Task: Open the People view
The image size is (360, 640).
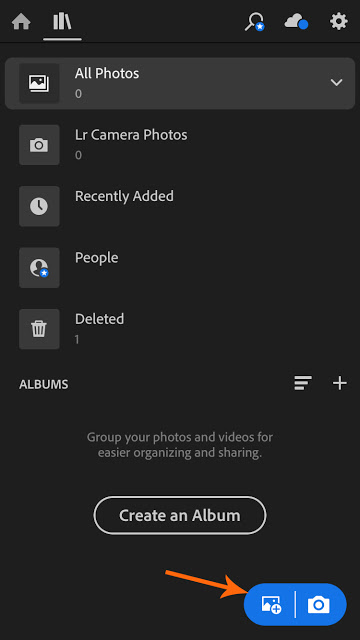Action: [180, 267]
